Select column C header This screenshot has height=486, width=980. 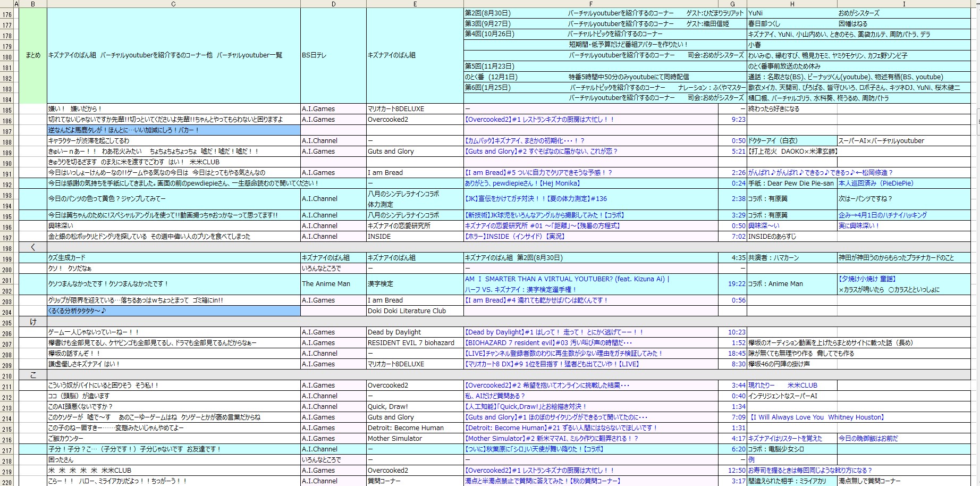[174, 4]
